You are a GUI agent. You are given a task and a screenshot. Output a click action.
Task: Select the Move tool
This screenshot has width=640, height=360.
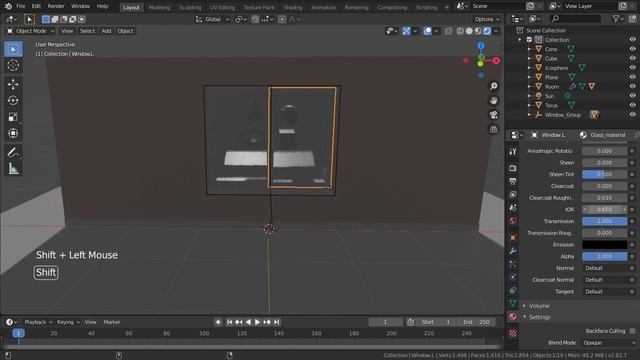point(13,84)
